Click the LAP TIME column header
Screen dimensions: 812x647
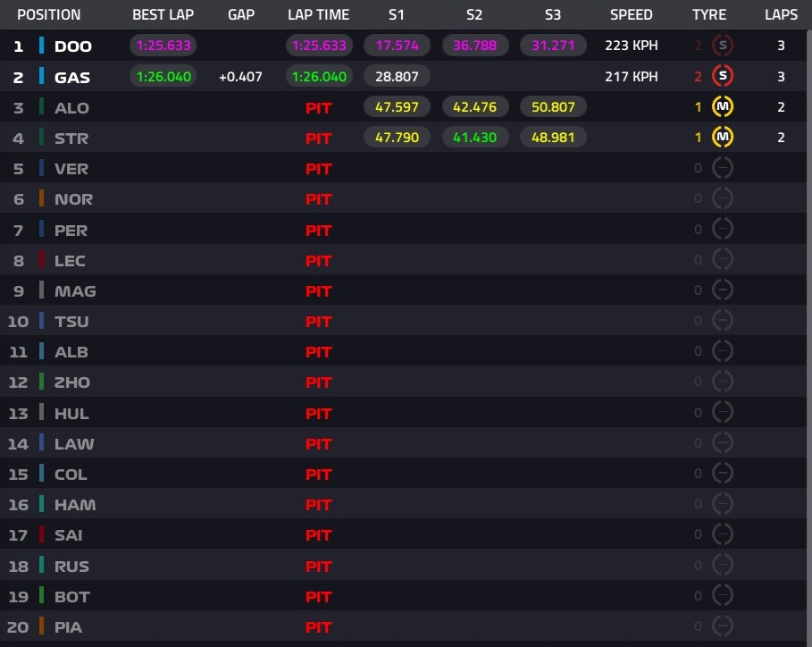pos(319,14)
